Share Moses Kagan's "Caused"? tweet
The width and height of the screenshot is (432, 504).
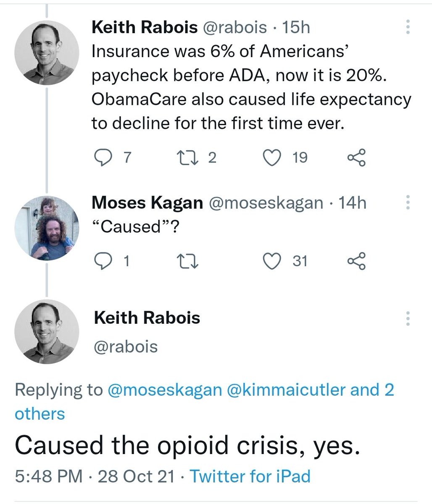click(357, 262)
